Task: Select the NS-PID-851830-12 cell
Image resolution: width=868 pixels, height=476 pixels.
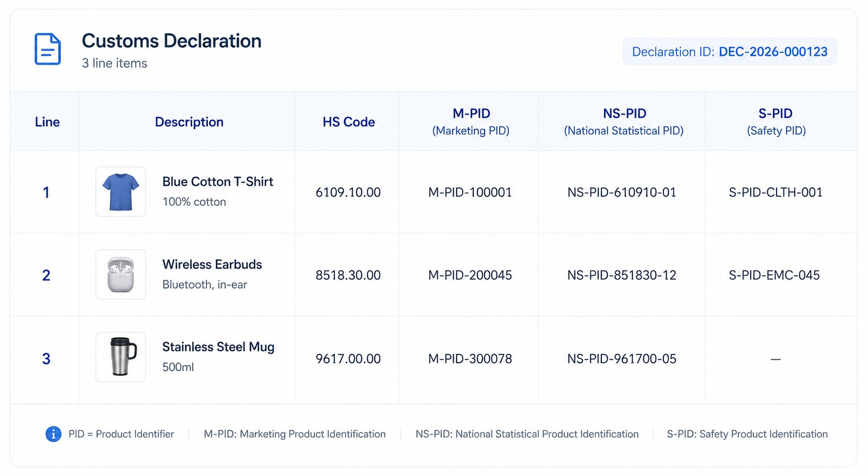Action: pos(622,276)
